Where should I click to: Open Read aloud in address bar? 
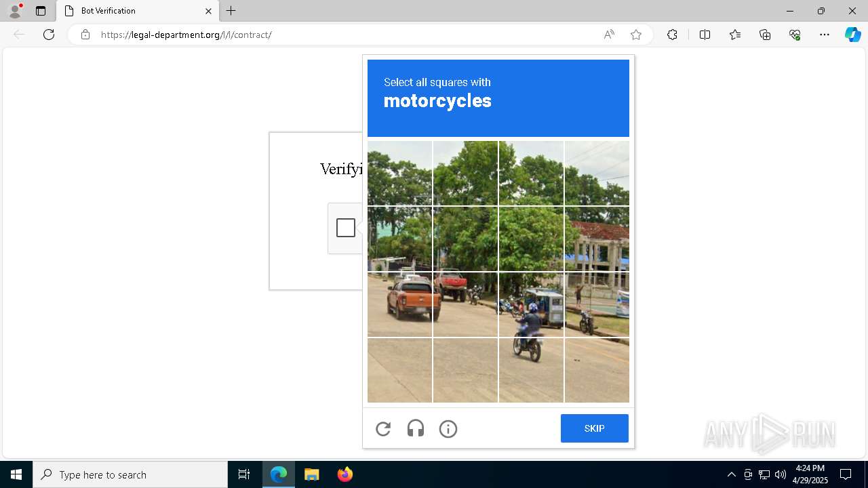[609, 35]
